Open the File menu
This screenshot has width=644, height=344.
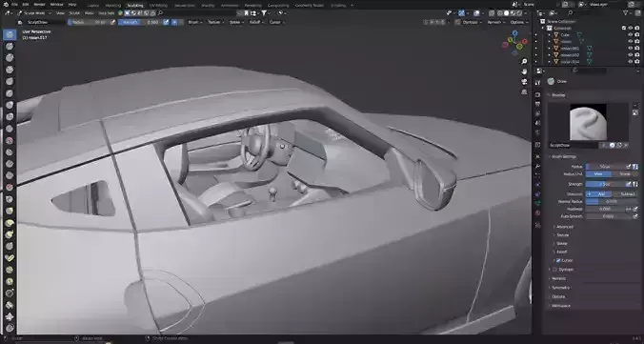pos(15,5)
